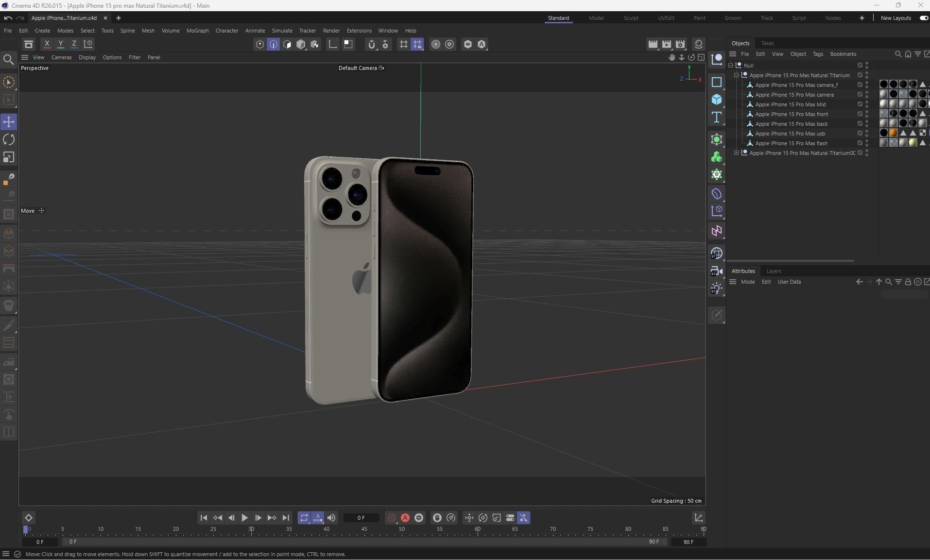
Task: Toggle the Workplane grid icon
Action: 403,44
